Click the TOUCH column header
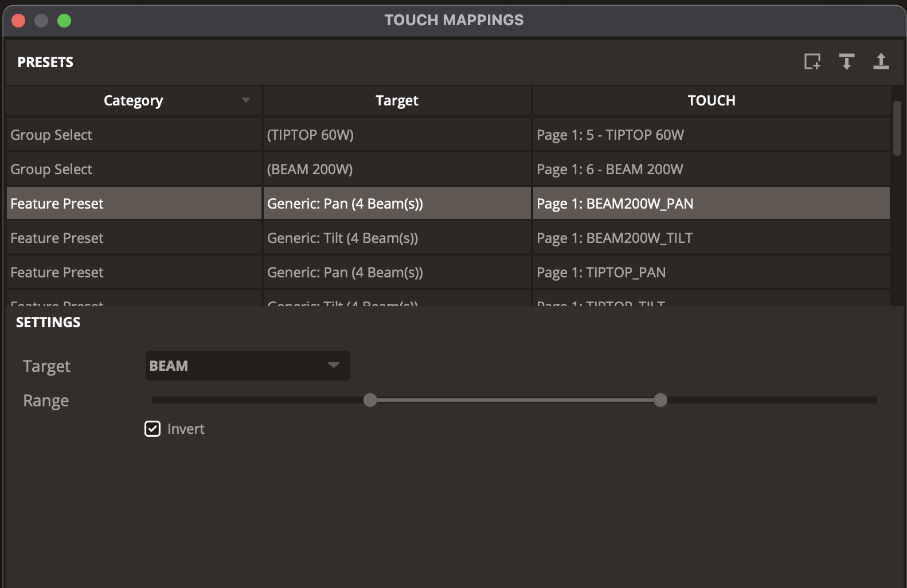Image resolution: width=907 pixels, height=588 pixels. pos(711,100)
